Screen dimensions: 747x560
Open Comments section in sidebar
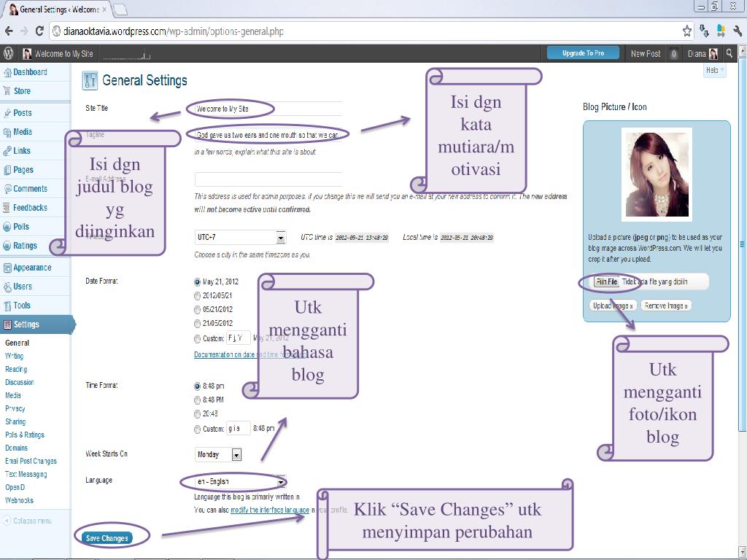(30, 189)
